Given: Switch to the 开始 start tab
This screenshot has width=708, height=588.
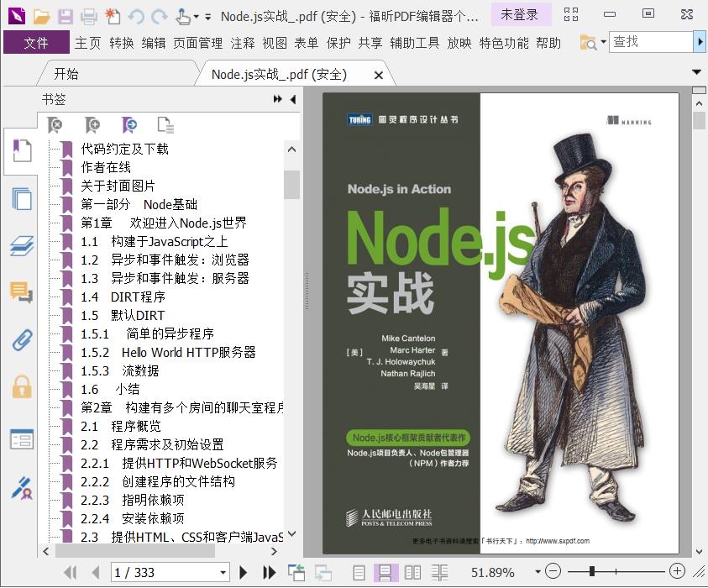Looking at the screenshot, I should click(x=66, y=74).
